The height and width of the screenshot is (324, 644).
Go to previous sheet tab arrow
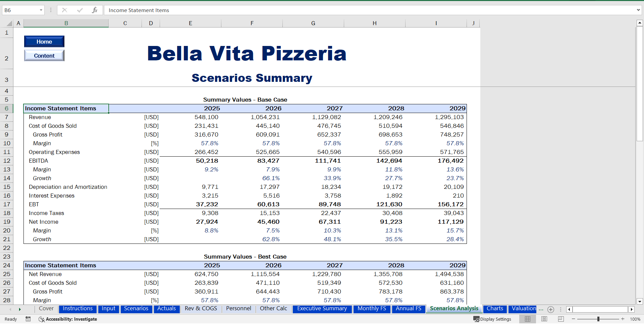point(10,309)
